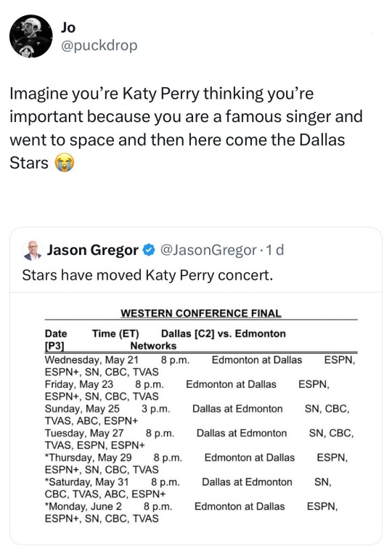Image resolution: width=392 pixels, height=557 pixels.
Task: Click the blue verified badge beside Jason Gregor
Action: tap(148, 250)
